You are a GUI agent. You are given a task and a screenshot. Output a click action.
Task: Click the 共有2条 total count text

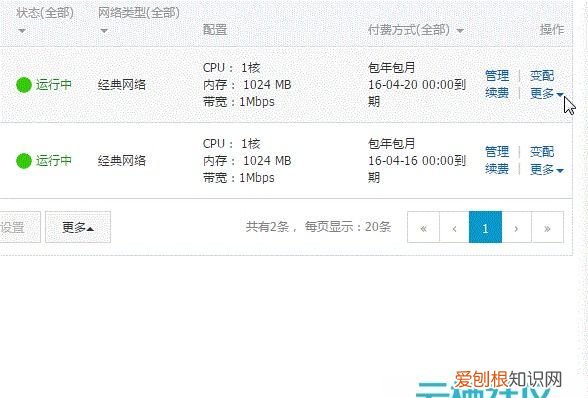tap(267, 227)
